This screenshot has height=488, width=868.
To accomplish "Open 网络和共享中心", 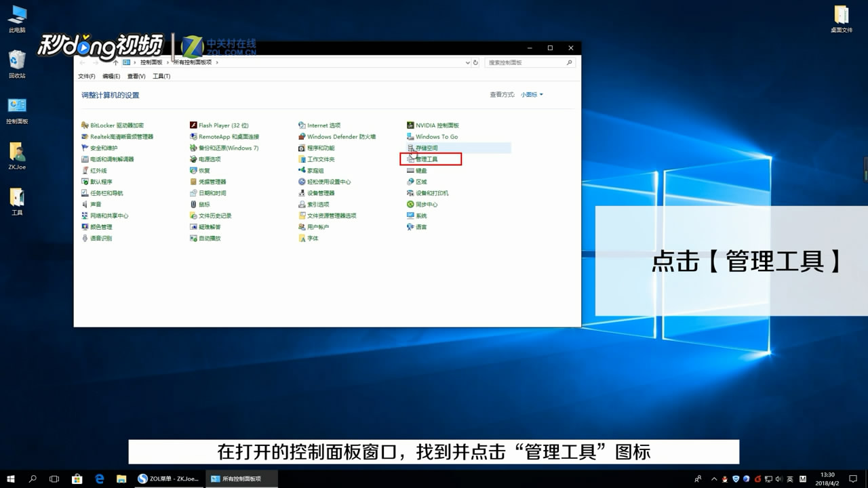I will 105,216.
